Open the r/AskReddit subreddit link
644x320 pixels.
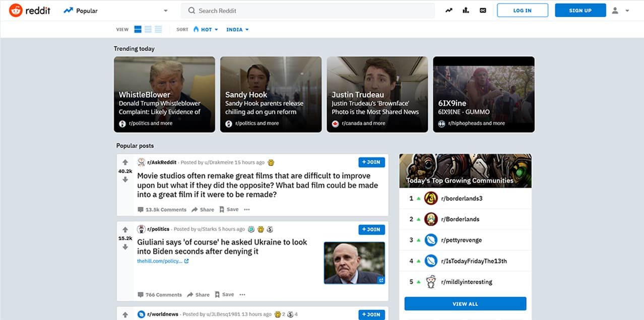(x=162, y=163)
